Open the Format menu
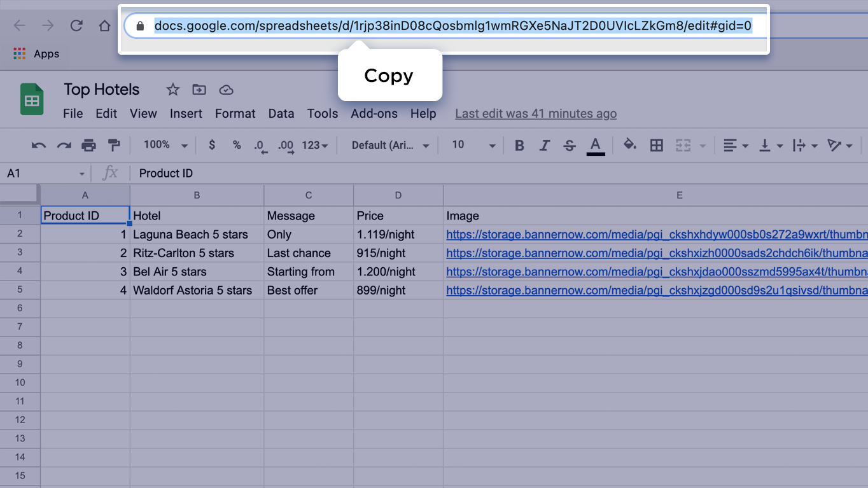Image resolution: width=868 pixels, height=488 pixels. tap(235, 113)
